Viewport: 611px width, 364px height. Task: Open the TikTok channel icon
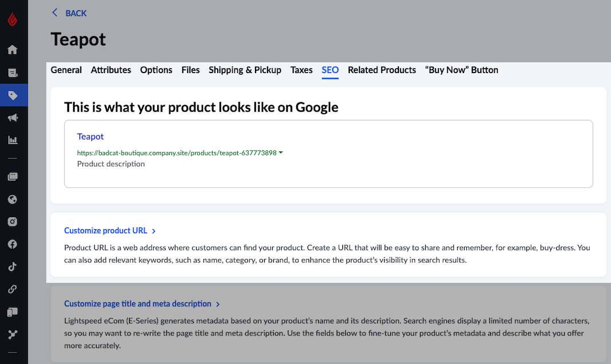pos(13,266)
